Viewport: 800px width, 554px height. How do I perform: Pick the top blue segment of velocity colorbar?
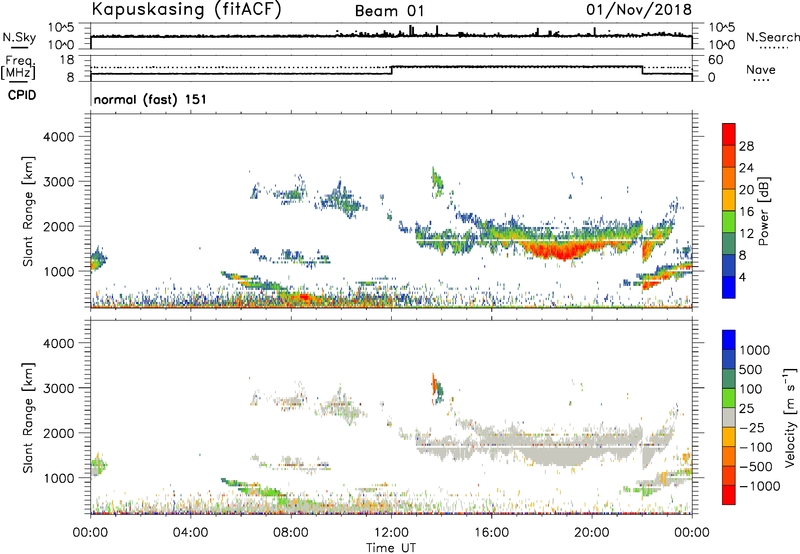pos(729,340)
